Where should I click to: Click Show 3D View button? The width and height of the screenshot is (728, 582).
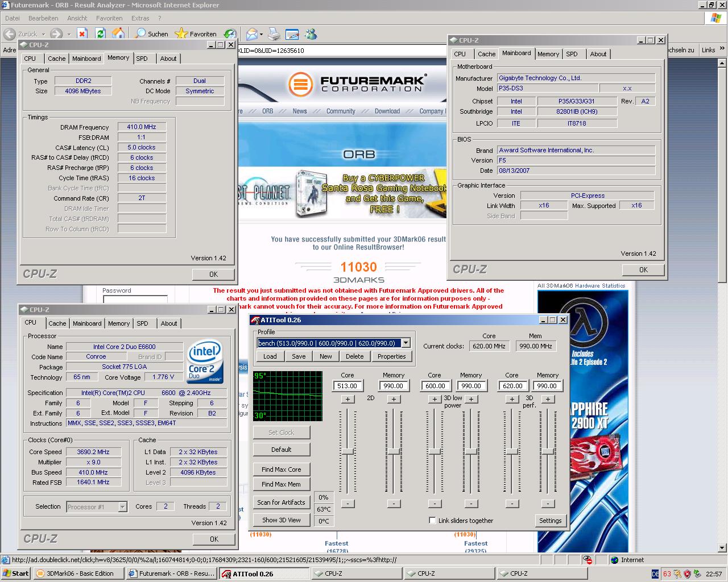pyautogui.click(x=282, y=520)
